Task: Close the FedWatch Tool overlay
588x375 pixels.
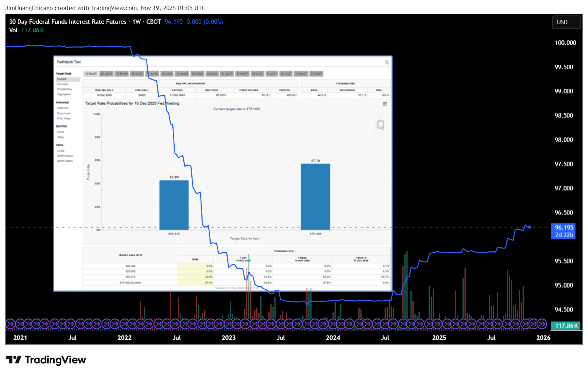Action: pyautogui.click(x=387, y=62)
